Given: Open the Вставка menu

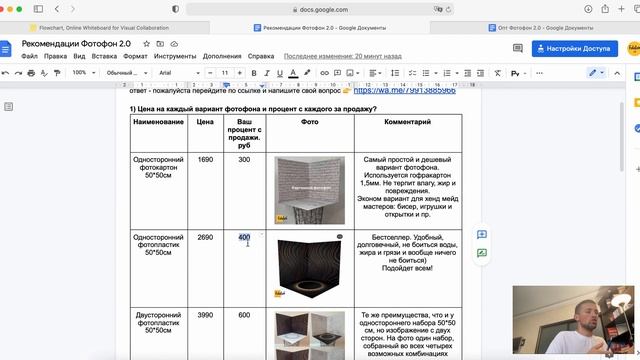Looking at the screenshot, I should (104, 56).
